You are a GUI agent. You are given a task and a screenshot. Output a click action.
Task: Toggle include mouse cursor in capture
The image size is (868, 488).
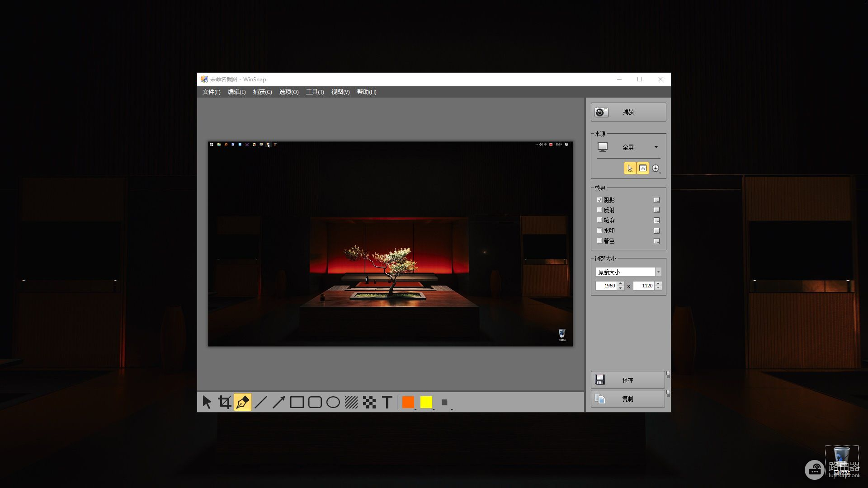(630, 168)
